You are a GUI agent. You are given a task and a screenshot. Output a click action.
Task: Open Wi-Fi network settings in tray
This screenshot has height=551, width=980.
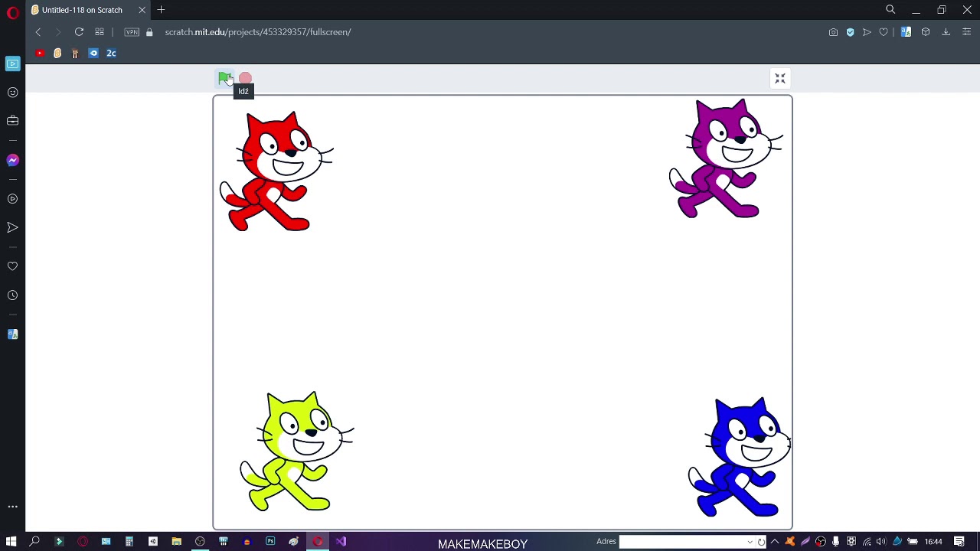[866, 542]
